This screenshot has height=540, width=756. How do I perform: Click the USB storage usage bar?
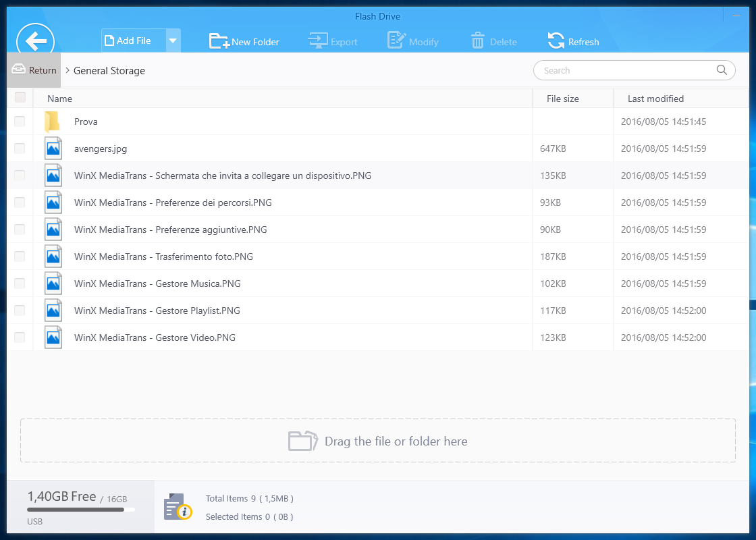point(80,510)
